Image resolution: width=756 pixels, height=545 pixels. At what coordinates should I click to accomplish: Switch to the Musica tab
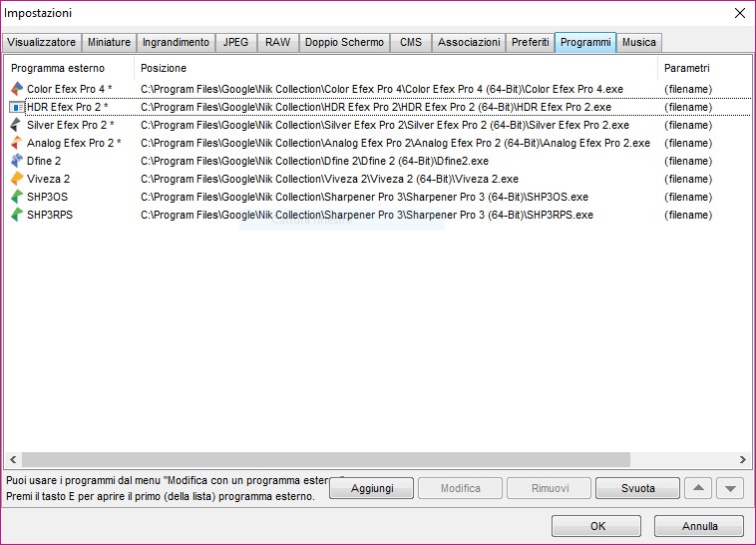[639, 42]
